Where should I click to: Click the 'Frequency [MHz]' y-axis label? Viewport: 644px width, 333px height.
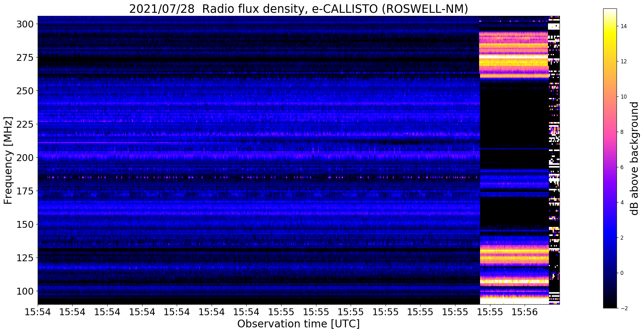pyautogui.click(x=8, y=160)
